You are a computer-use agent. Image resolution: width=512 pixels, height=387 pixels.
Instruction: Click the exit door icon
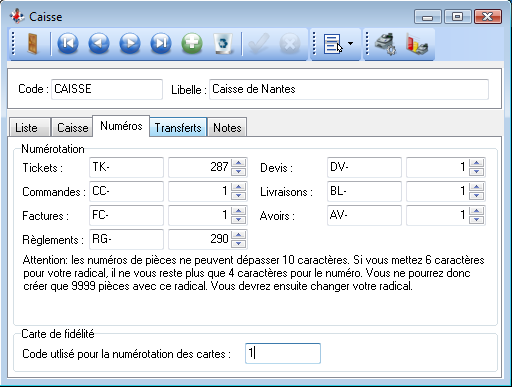pos(32,44)
